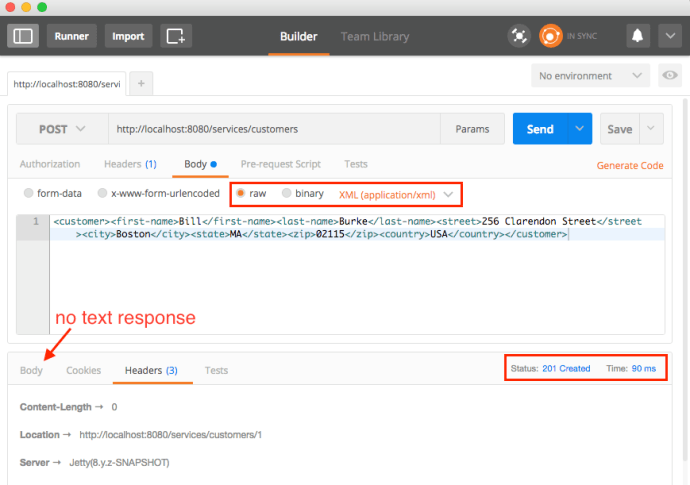Screen dimensions: 690x485
Task: Switch to the Team Library tab
Action: tap(375, 37)
